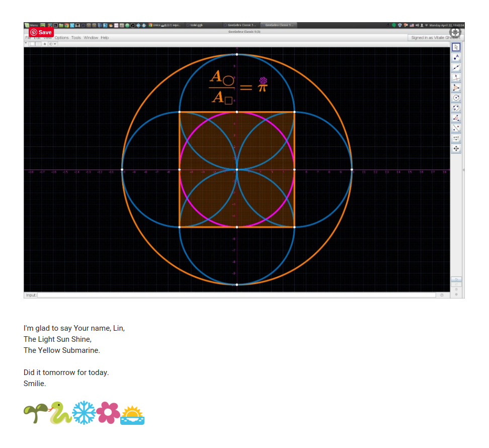Click the snowflake emoji
489x448 pixels.
[x=84, y=413]
